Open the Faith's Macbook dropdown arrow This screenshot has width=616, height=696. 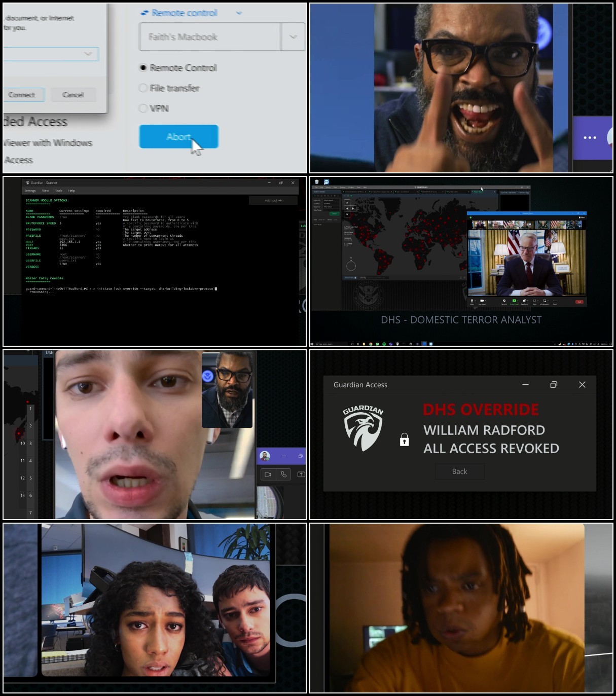click(x=293, y=36)
